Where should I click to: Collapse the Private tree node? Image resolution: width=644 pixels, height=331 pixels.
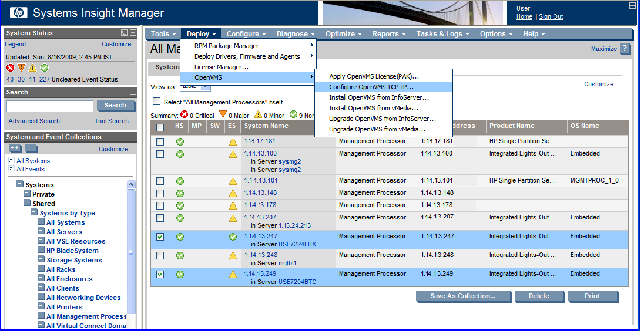pyautogui.click(x=27, y=194)
